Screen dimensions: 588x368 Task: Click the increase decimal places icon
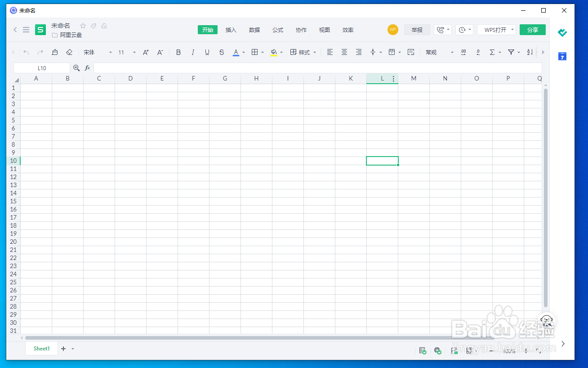(x=463, y=52)
